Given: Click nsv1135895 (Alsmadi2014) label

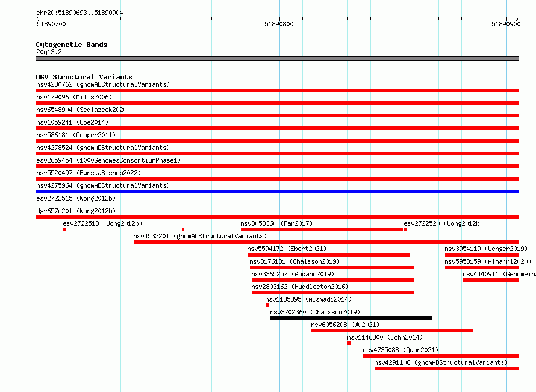Looking at the screenshot, I should pyautogui.click(x=308, y=299).
